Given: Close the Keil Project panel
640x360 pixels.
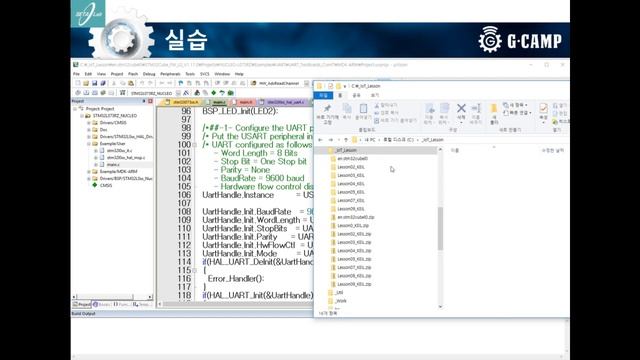Looking at the screenshot, I should coord(150,101).
